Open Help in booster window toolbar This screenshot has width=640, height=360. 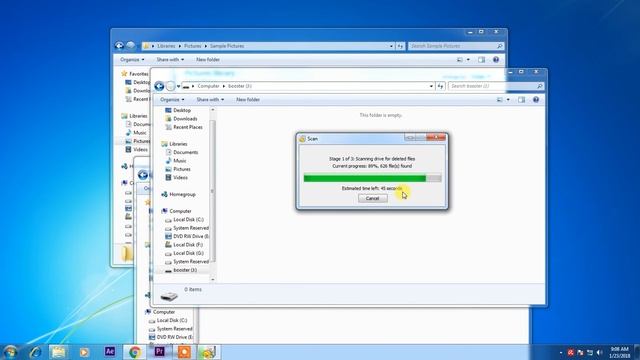(x=536, y=100)
